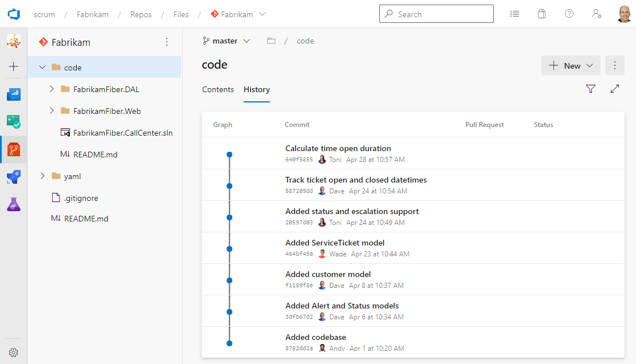Open Pipelines rocket icon in sidebar
636x364 pixels.
click(14, 177)
